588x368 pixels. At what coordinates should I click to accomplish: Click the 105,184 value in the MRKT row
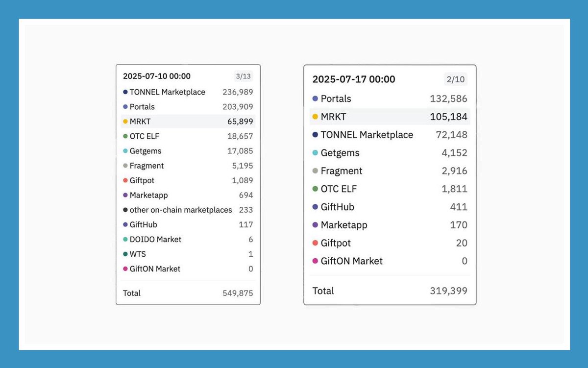pyautogui.click(x=449, y=117)
